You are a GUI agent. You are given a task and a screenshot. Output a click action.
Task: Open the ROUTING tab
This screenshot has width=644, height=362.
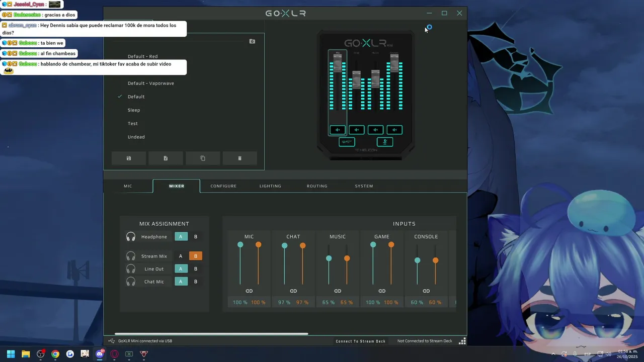(317, 186)
